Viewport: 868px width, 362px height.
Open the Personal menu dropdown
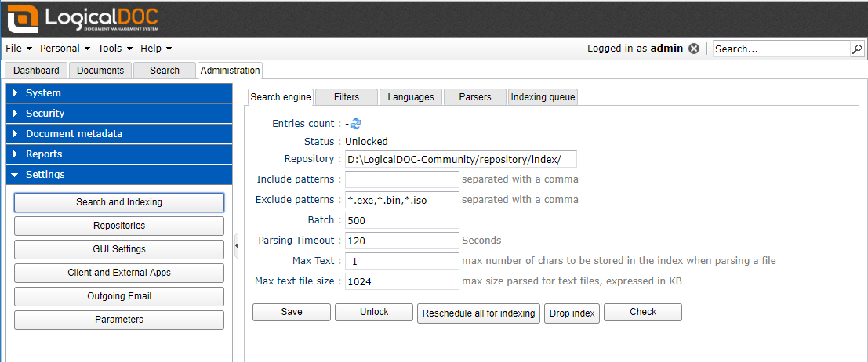[x=65, y=49]
